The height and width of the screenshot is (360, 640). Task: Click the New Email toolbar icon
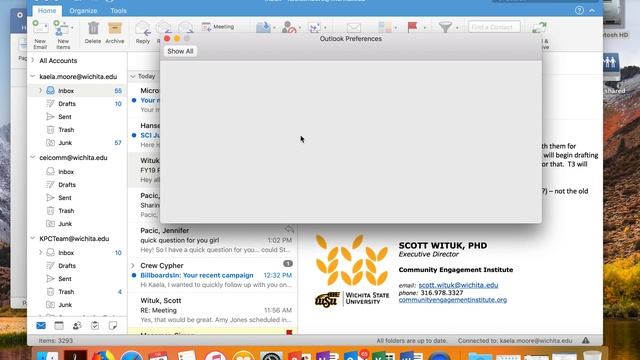[x=40, y=27]
